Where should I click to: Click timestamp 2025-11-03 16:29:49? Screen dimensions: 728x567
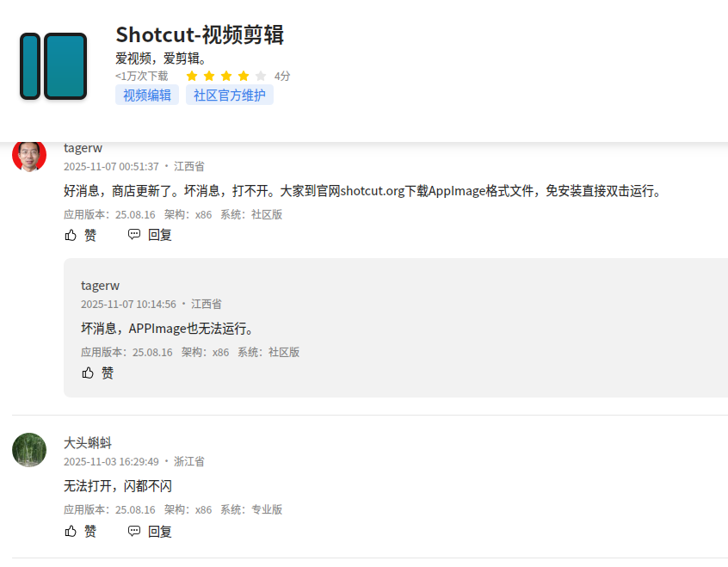pyautogui.click(x=111, y=461)
